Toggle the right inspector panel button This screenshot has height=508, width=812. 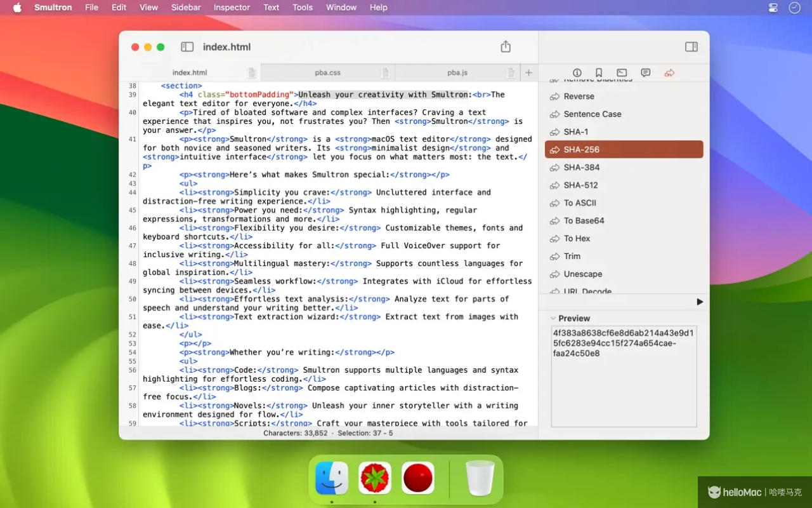click(x=691, y=47)
